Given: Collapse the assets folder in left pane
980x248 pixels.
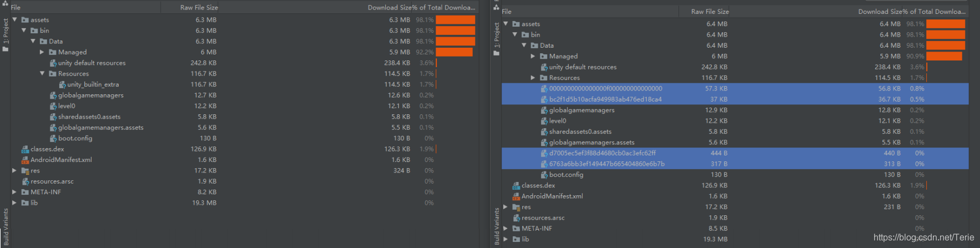Looking at the screenshot, I should click(x=14, y=19).
